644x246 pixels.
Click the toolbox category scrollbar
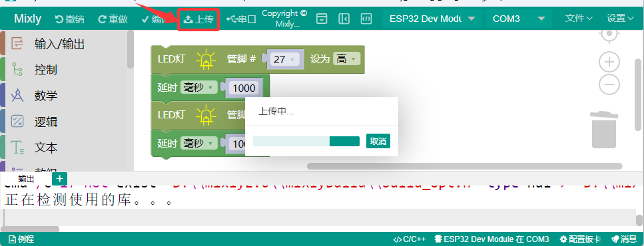click(130, 49)
